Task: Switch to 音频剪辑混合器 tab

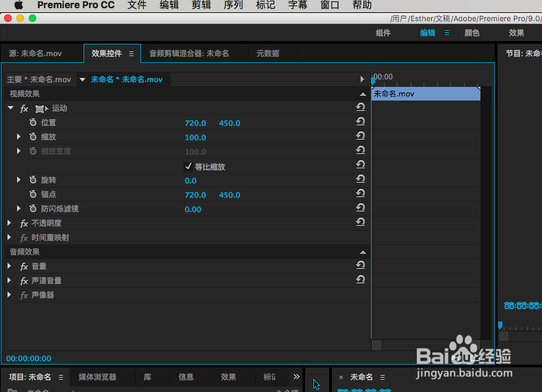Action: point(189,53)
